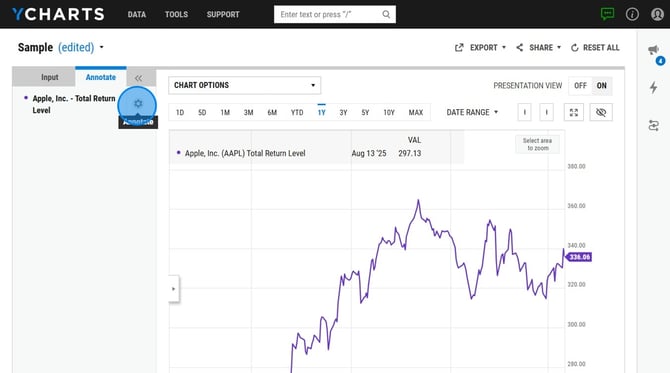Click Select area to zoom button
Viewport: 670px width, 373px height.
click(x=538, y=144)
